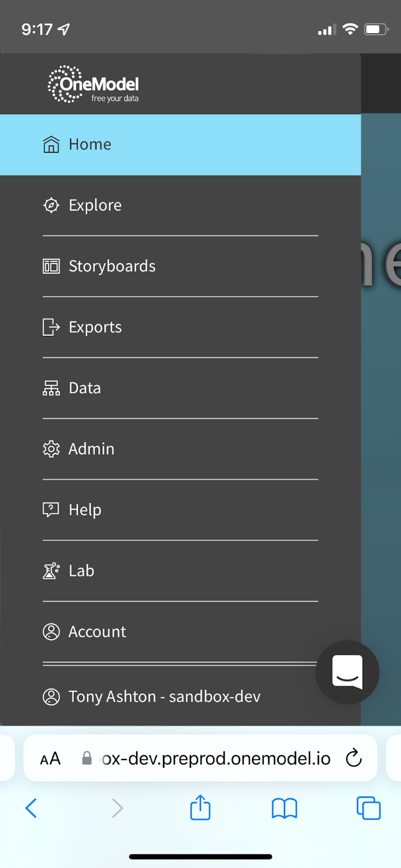401x868 pixels.
Task: Click the Account person icon
Action: pyautogui.click(x=51, y=631)
